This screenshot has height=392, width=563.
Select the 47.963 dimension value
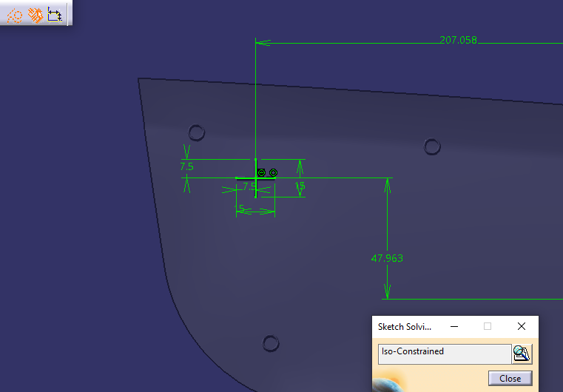[x=387, y=258]
